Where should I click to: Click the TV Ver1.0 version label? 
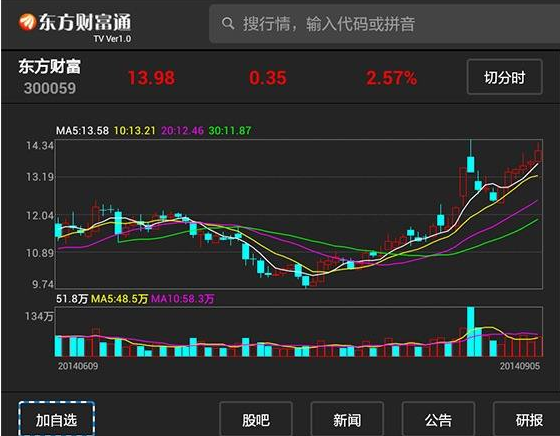(x=112, y=39)
